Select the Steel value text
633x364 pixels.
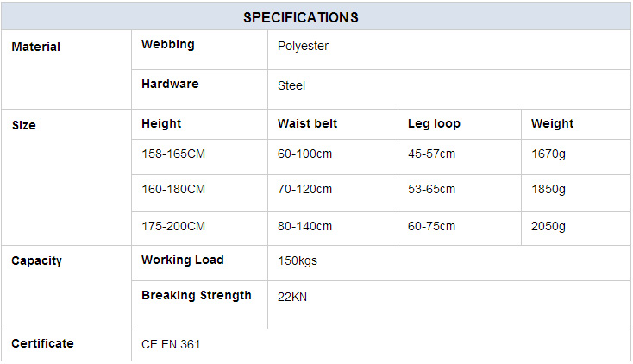291,85
